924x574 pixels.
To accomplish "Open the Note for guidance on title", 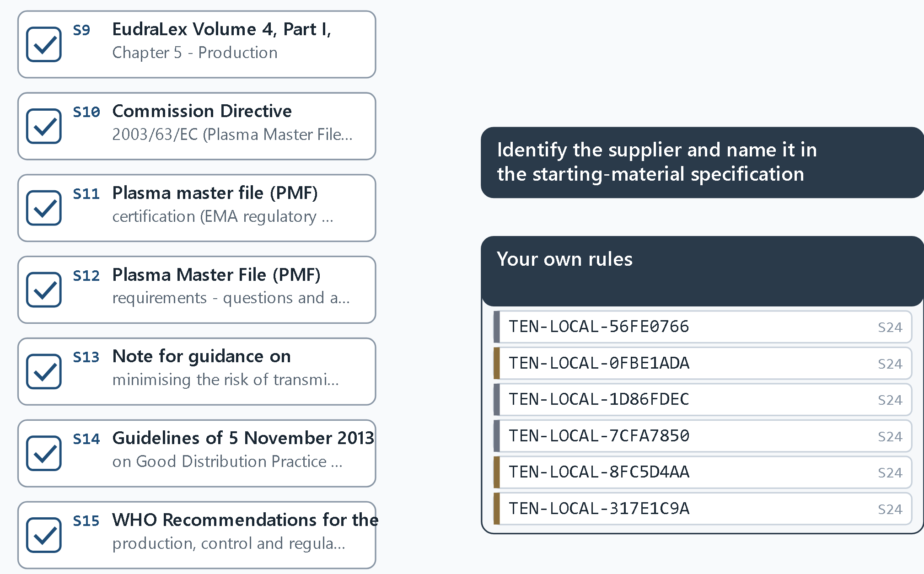I will pyautogui.click(x=202, y=356).
